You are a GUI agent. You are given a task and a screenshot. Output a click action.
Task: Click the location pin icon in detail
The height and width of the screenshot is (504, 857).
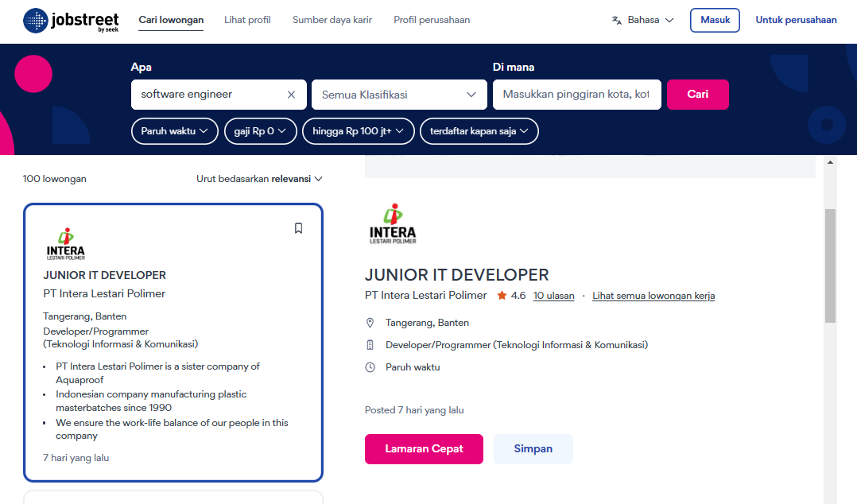(370, 323)
